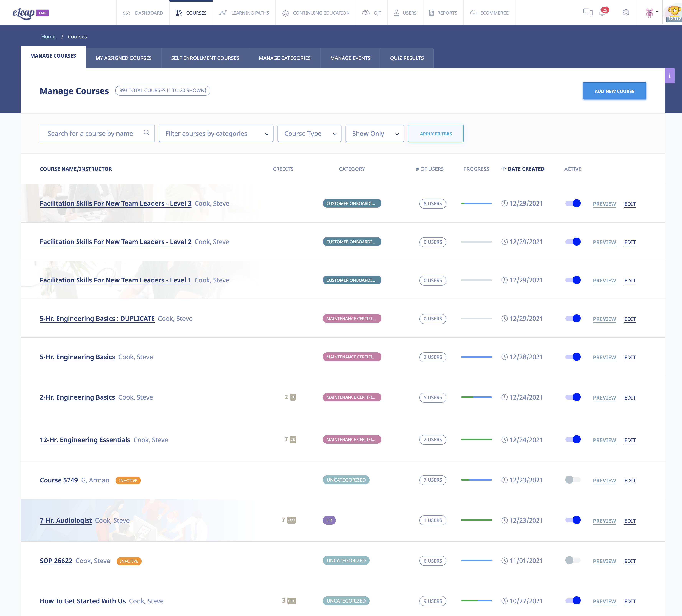Image resolution: width=682 pixels, height=616 pixels.
Task: Click the progress bar for 12-Hr. Engineering Essentials
Action: (476, 439)
